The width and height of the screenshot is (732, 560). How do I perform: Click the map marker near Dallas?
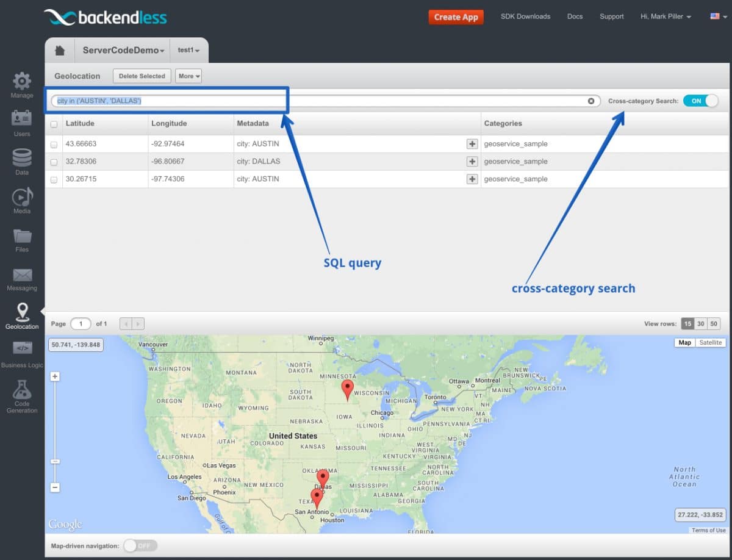coord(323,479)
